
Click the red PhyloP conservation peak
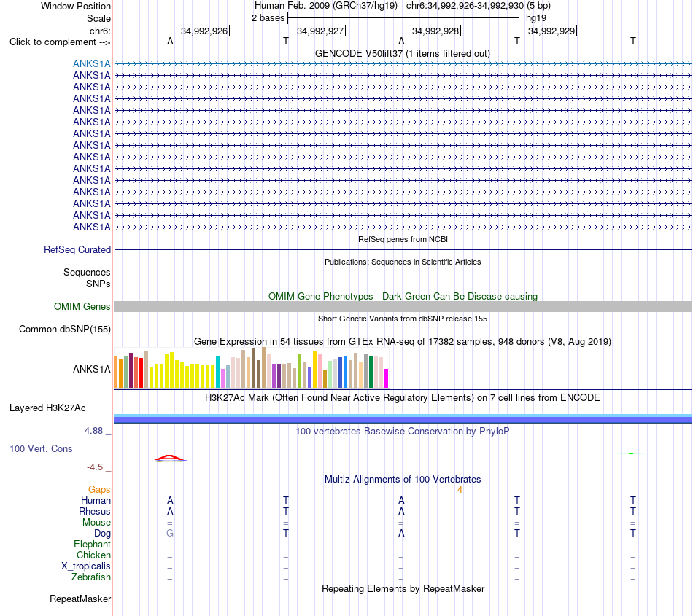point(170,458)
